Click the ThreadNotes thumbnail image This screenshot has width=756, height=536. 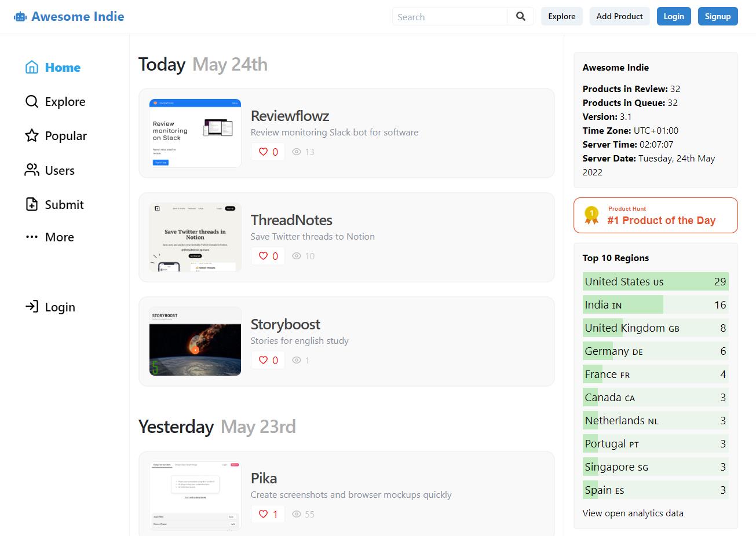pyautogui.click(x=195, y=237)
